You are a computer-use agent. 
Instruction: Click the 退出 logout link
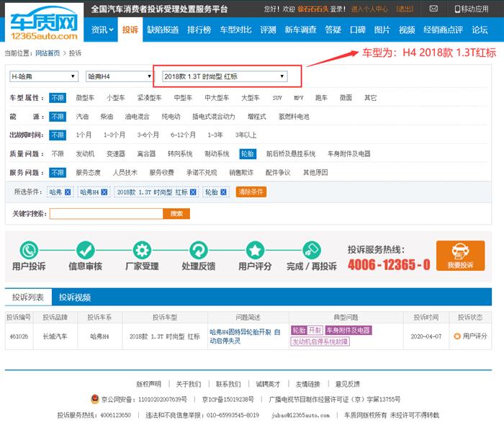tap(405, 9)
